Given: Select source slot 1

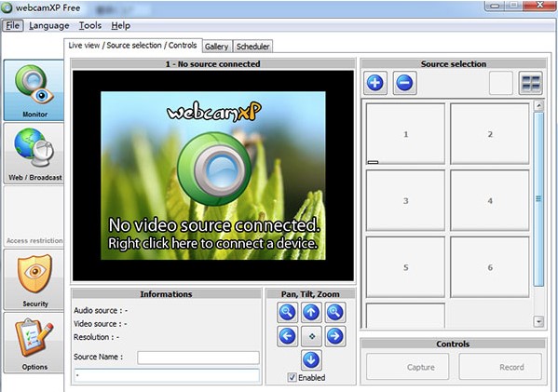Looking at the screenshot, I should pyautogui.click(x=405, y=134).
